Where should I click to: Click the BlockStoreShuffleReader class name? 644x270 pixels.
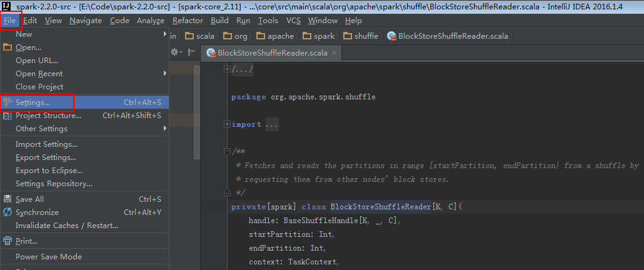pyautogui.click(x=381, y=207)
